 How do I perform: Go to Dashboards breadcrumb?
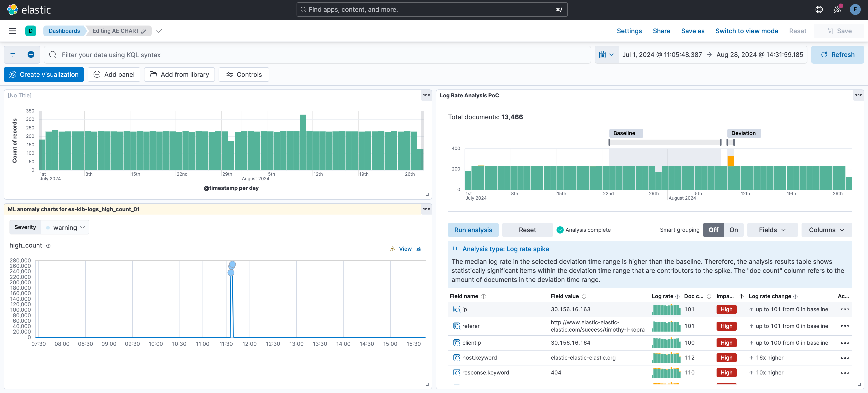coord(64,31)
